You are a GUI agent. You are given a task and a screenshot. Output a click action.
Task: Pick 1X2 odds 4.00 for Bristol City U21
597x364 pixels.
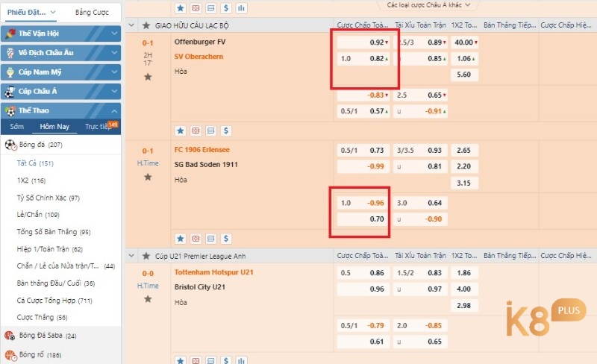pos(464,289)
